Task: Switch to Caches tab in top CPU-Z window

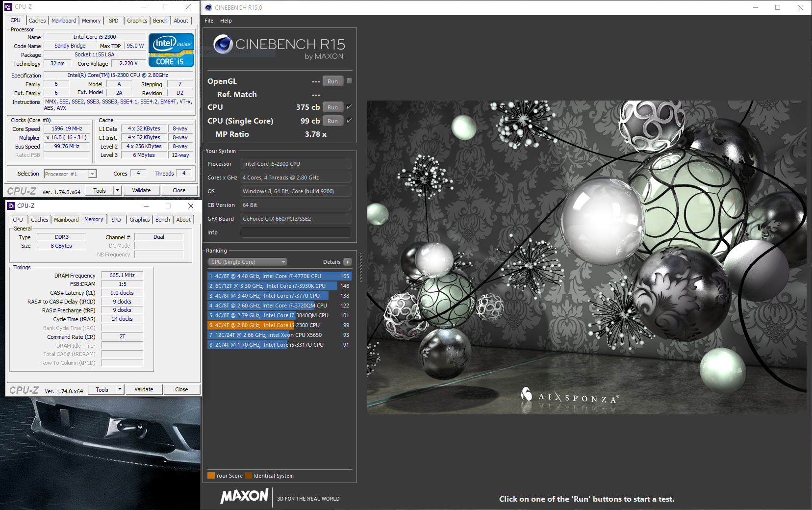Action: pyautogui.click(x=37, y=21)
